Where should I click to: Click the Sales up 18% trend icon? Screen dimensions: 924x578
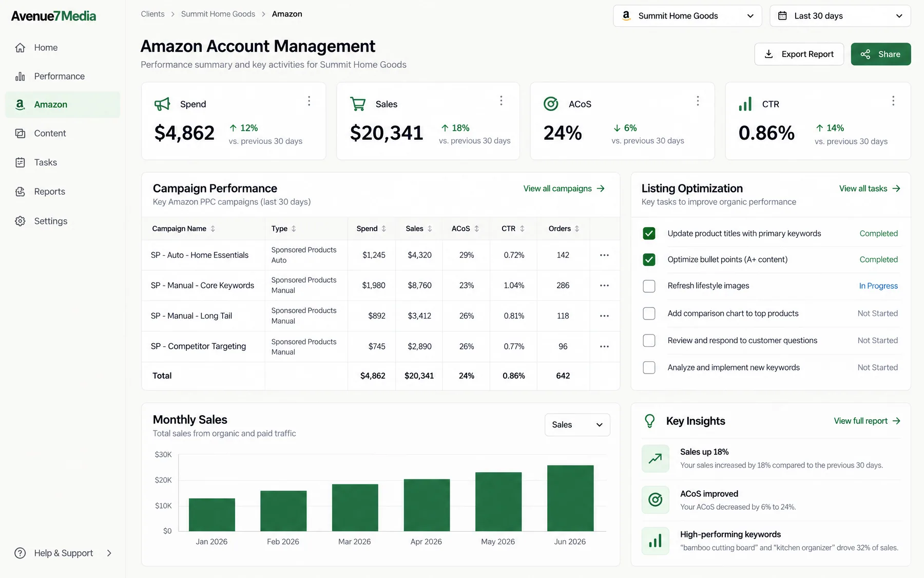[656, 458]
